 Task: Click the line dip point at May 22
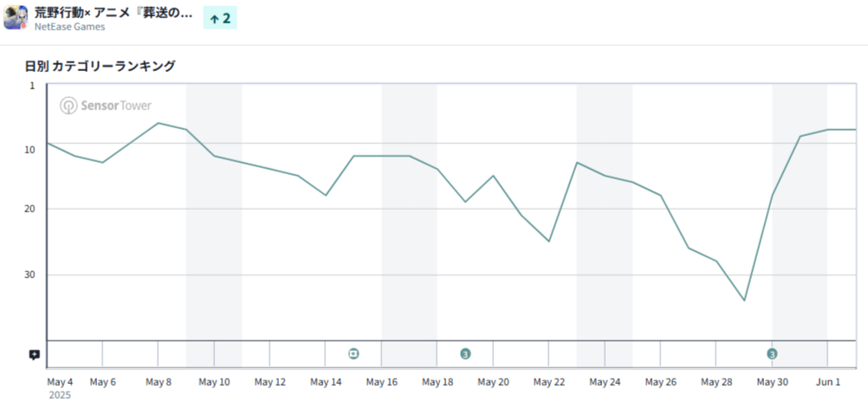[x=549, y=241]
